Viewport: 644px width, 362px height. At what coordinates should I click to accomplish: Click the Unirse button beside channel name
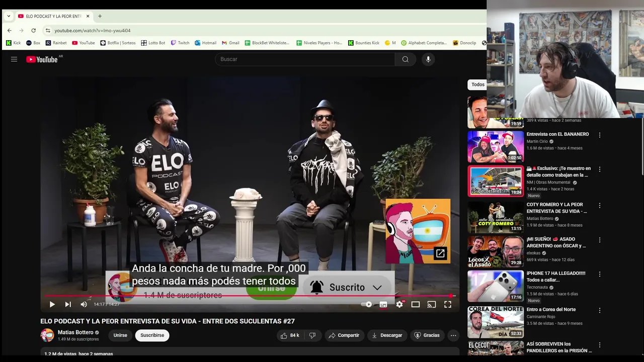pyautogui.click(x=120, y=335)
